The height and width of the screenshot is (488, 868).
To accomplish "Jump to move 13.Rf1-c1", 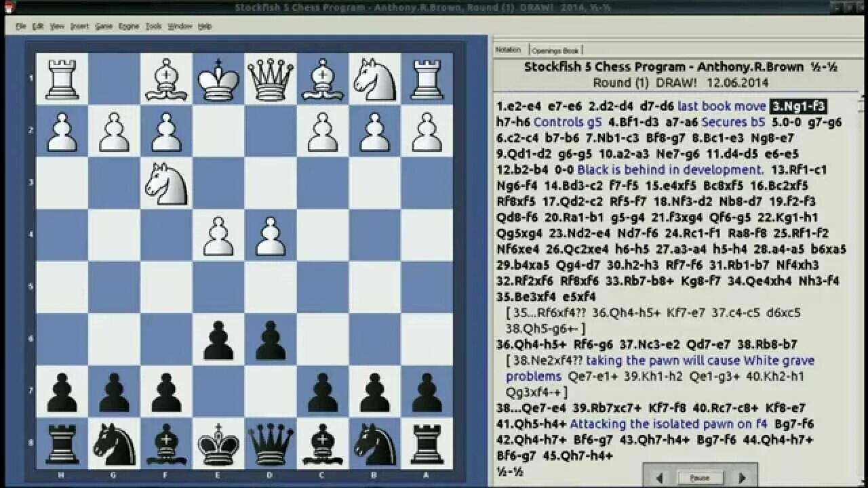I will 798,169.
